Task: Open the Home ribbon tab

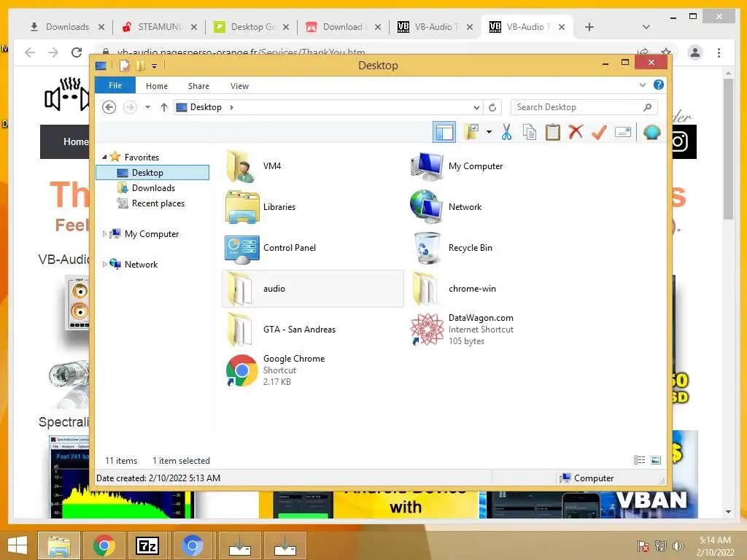Action: click(157, 86)
